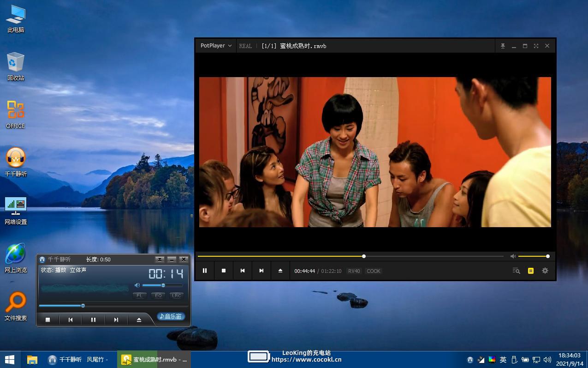Select the 回收站 recycle bin icon

[16, 67]
